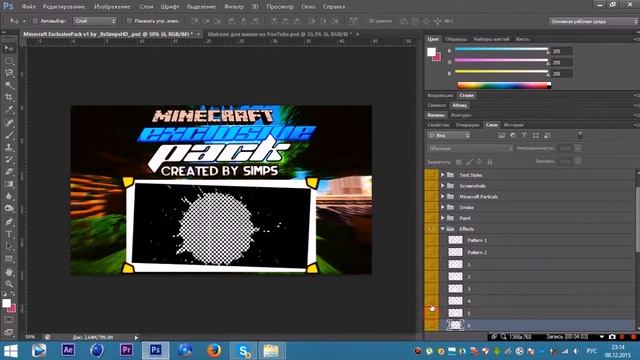Switch to YouTube template document tab
640x360 pixels.
pyautogui.click(x=279, y=34)
